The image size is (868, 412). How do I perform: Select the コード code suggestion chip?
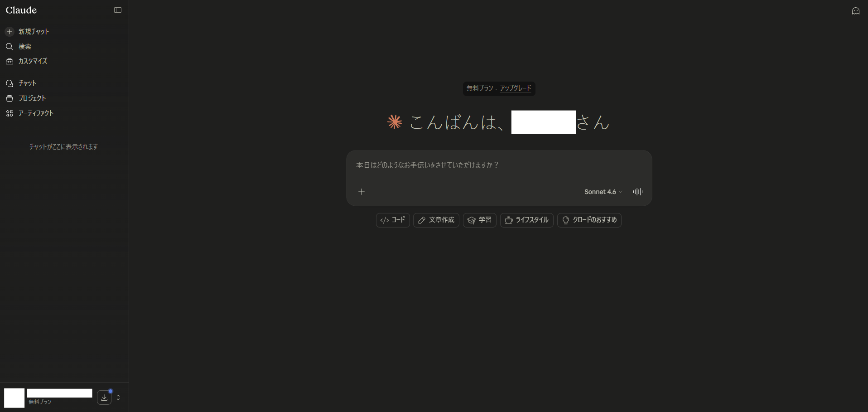(x=393, y=220)
